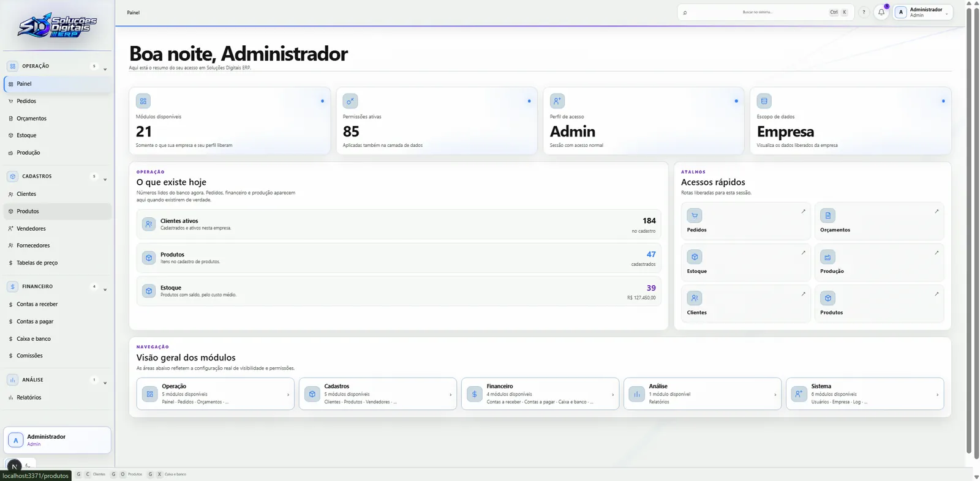Open the Clientes ativos row

coord(399,225)
